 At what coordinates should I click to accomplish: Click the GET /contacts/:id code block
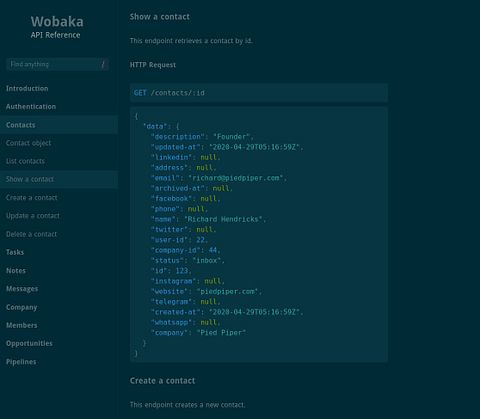(259, 93)
